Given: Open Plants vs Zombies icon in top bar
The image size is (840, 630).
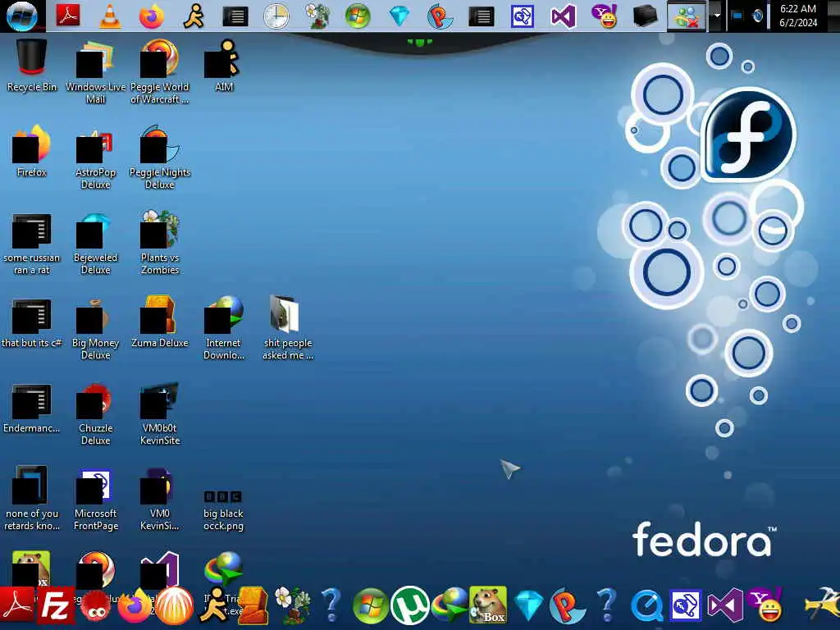Looking at the screenshot, I should pos(317,16).
